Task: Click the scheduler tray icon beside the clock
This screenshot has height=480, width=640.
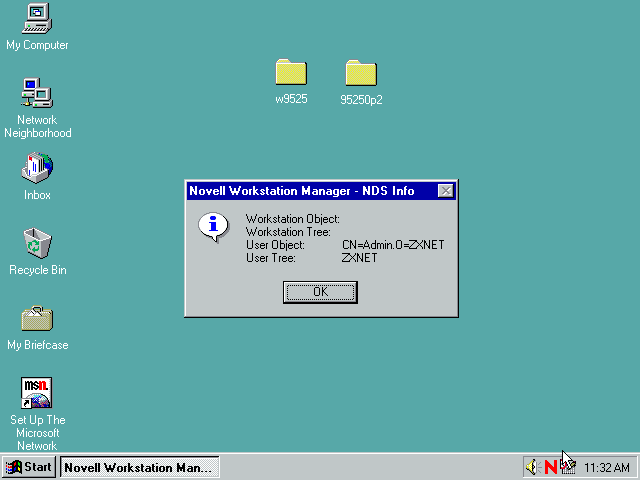Action: (568, 467)
